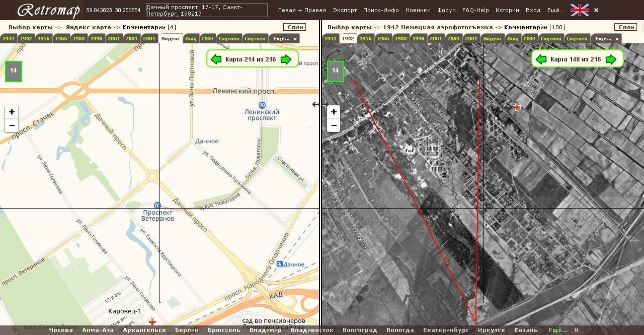Screen dimensions: 644x335
Task: Click the address field Дачный проспект, 17-17
Action: [206, 10]
